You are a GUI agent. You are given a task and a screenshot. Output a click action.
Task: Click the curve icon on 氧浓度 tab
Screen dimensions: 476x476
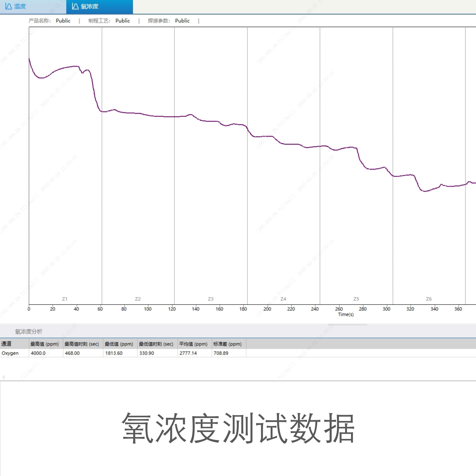click(75, 6)
